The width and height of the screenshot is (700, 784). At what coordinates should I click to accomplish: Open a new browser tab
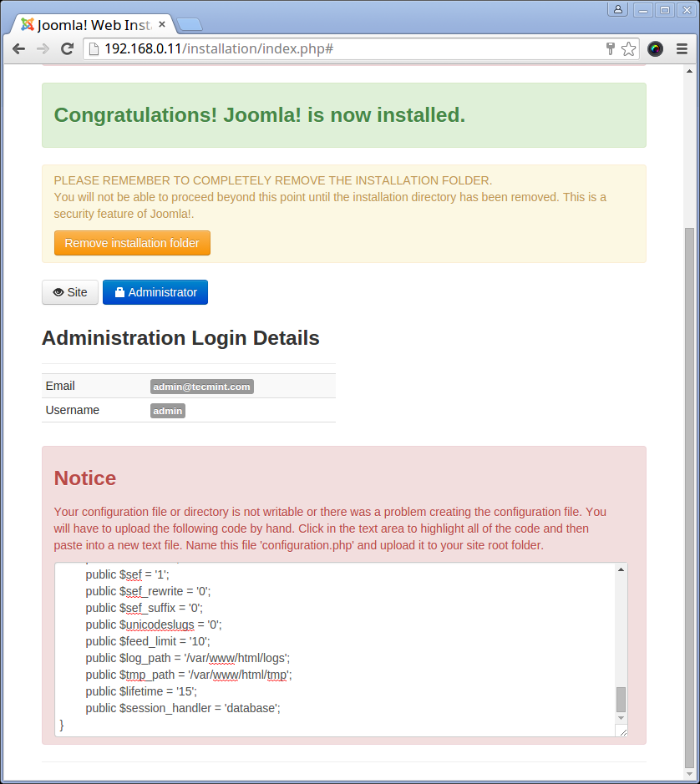click(189, 24)
